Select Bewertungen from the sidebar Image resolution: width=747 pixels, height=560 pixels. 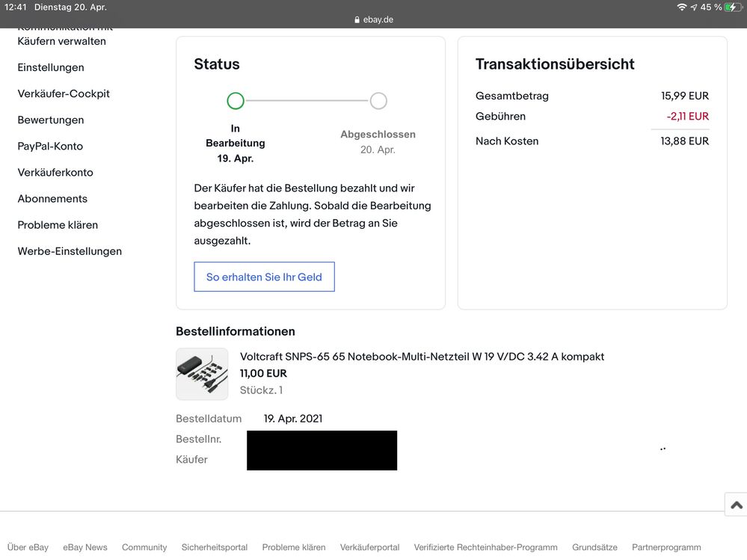(51, 120)
